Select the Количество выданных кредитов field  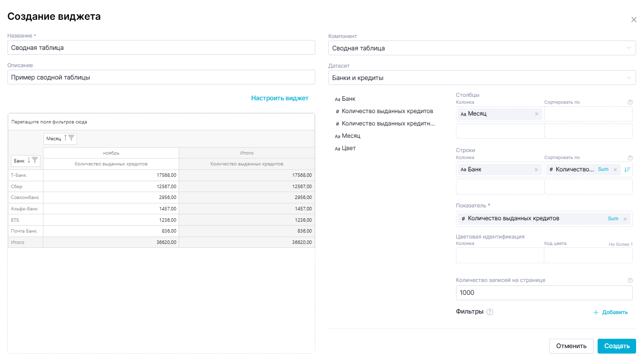387,111
